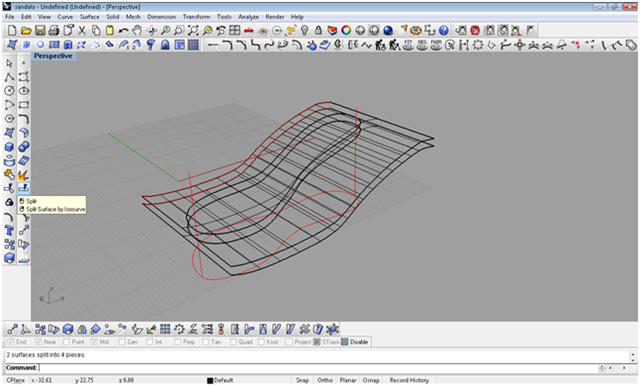This screenshot has height=386, width=640.
Task: Click the Perspective viewport title
Action: (53, 56)
